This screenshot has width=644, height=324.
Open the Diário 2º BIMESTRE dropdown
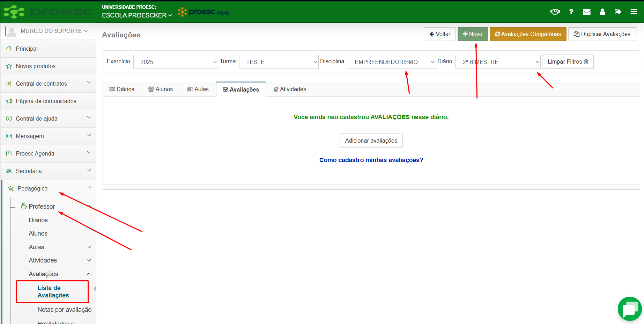[498, 62]
